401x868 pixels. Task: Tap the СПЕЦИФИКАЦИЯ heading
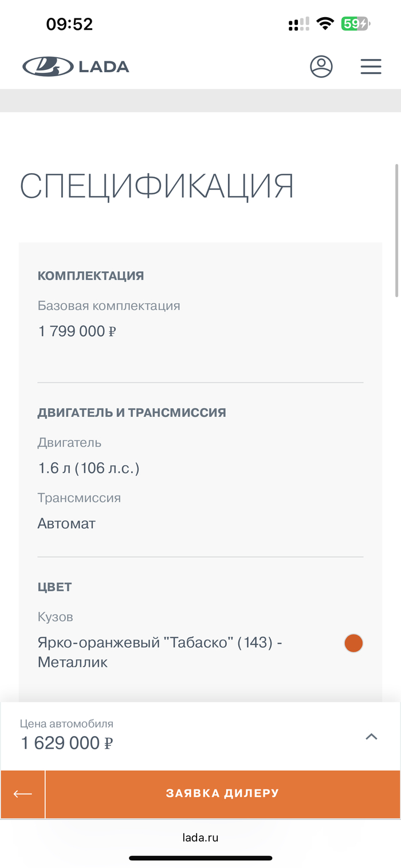(x=157, y=185)
